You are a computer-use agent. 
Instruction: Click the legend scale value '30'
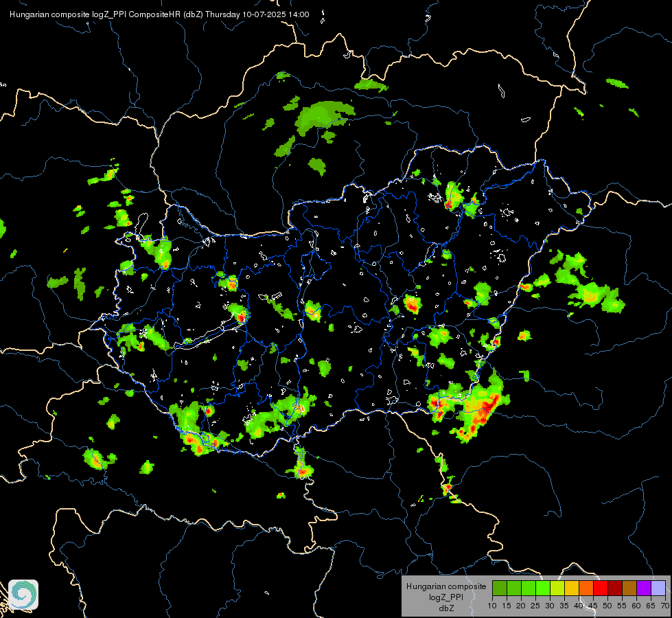coord(550,606)
